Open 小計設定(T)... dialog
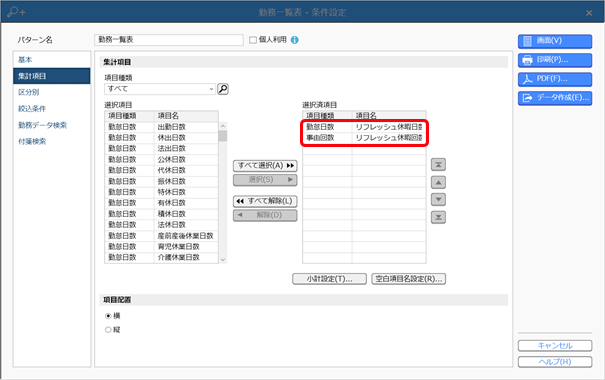Image resolution: width=605 pixels, height=380 pixels. coord(329,279)
